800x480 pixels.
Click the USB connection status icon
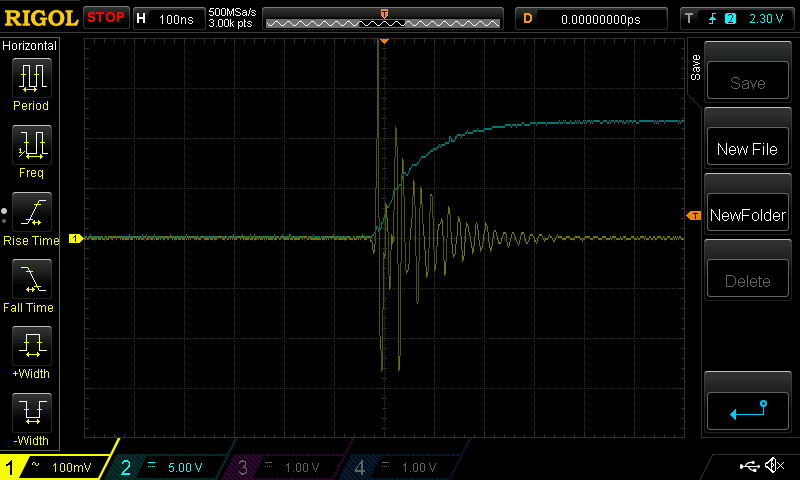click(749, 465)
